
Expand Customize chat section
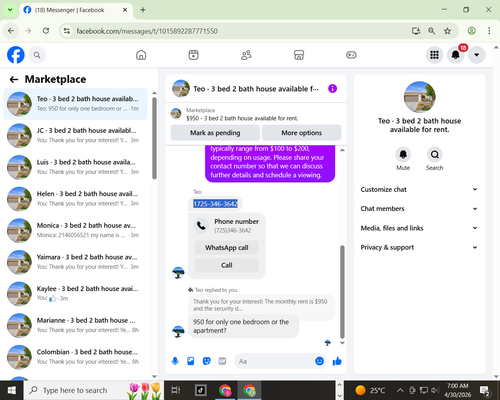(419, 189)
